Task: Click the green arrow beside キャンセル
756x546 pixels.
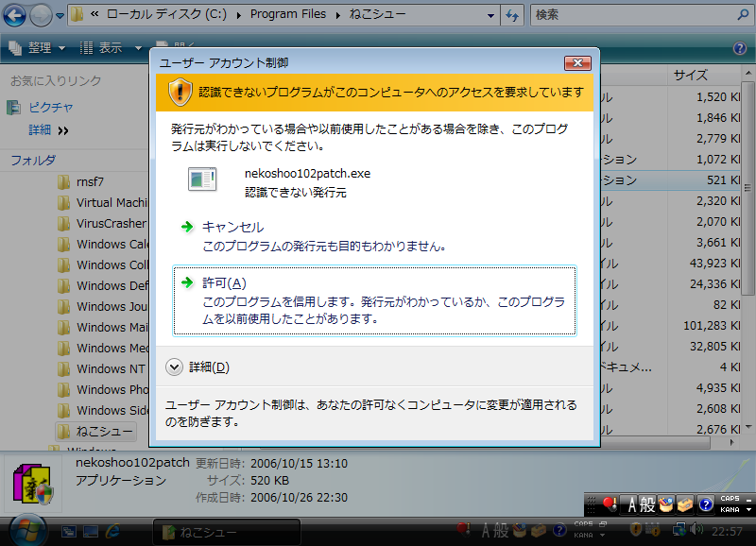Action: pyautogui.click(x=186, y=228)
